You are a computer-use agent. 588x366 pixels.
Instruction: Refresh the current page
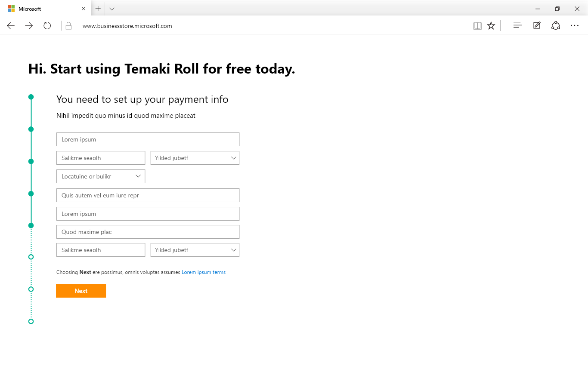point(47,26)
